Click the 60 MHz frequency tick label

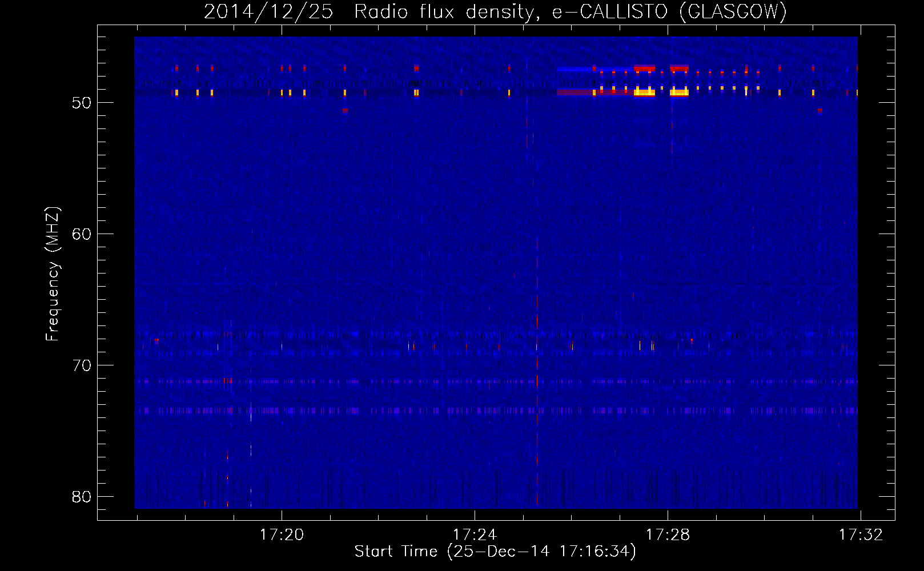click(x=82, y=234)
